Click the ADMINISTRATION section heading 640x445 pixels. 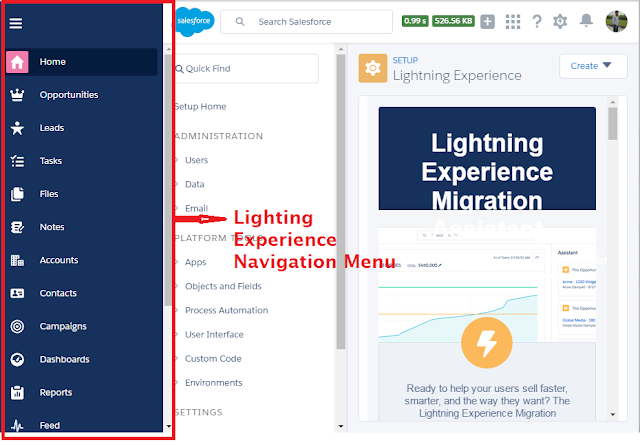click(219, 136)
